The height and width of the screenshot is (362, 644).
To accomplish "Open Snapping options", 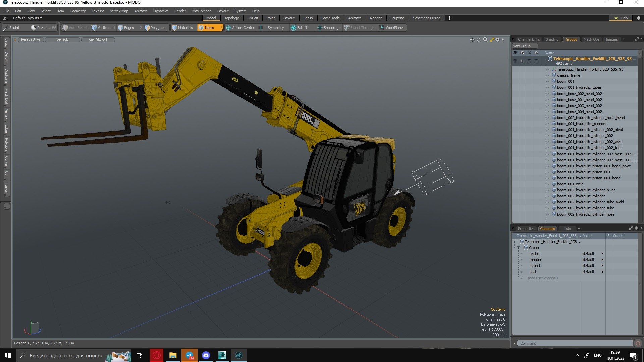I will [328, 28].
